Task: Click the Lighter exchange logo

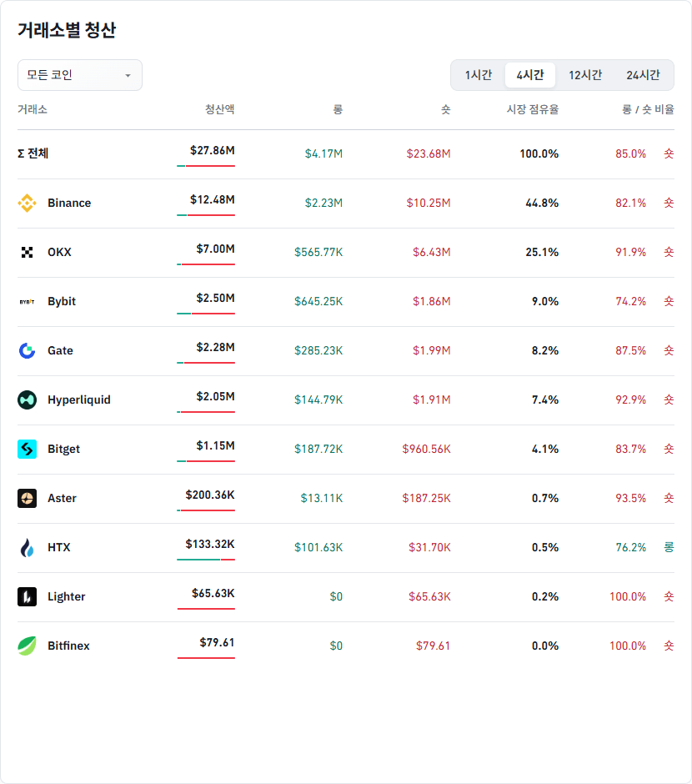Action: coord(27,596)
